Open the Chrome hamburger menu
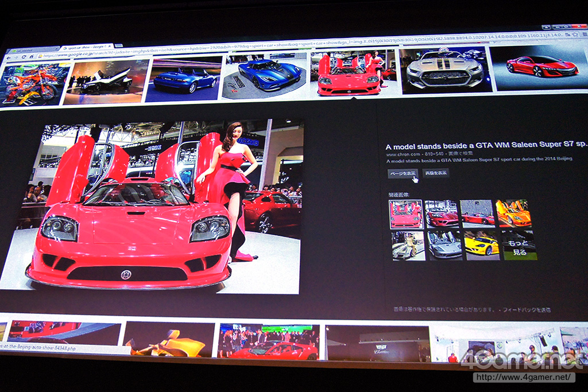The height and width of the screenshot is (392, 588). [585, 34]
